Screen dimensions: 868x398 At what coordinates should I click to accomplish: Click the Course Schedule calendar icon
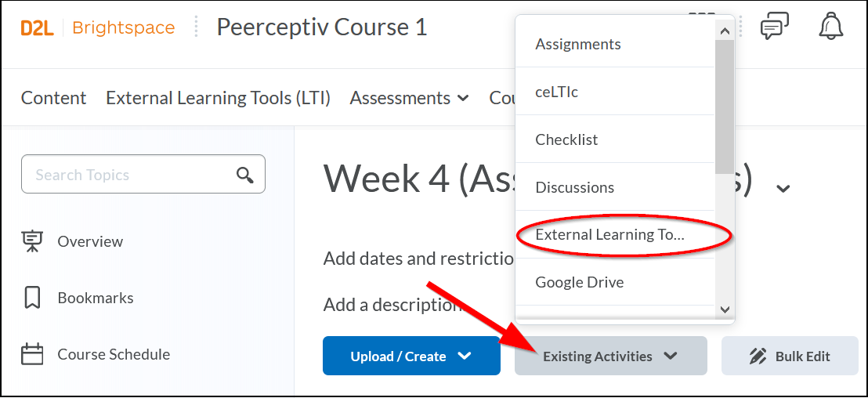(32, 354)
